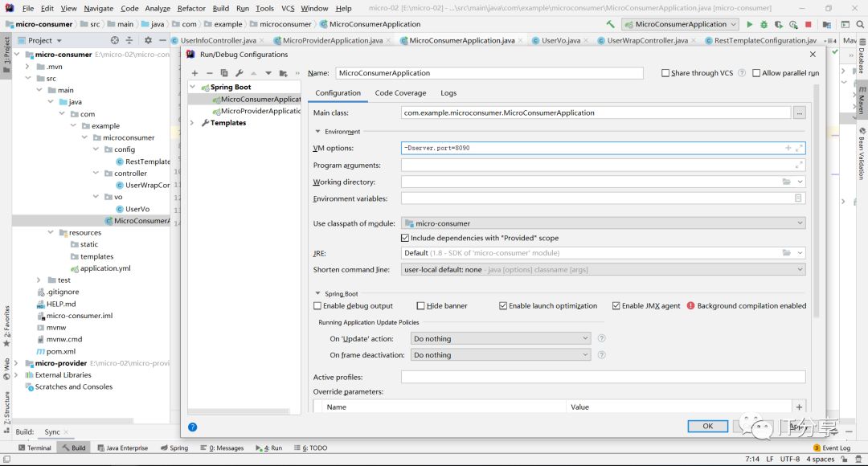Viewport: 868px width, 466px height.
Task: Check the Hide banner option
Action: coord(420,305)
